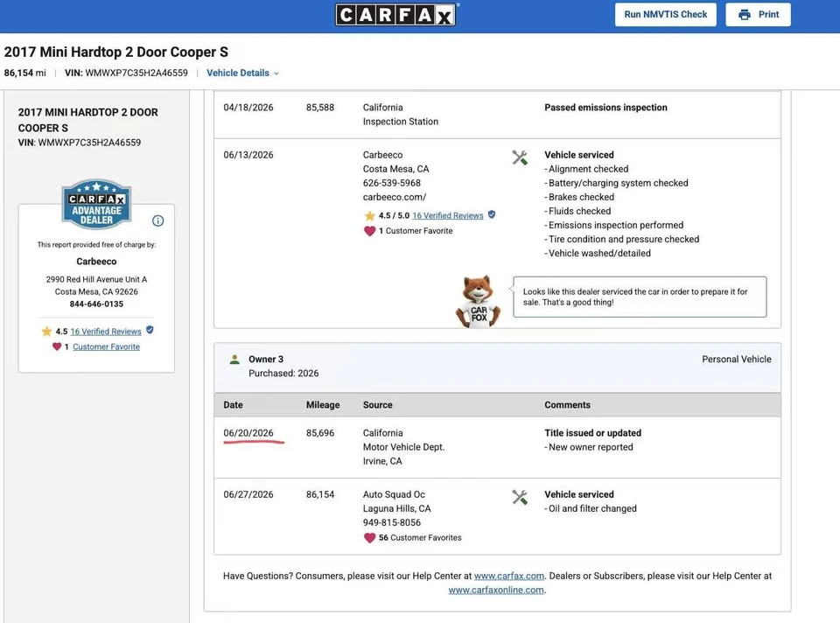Click 'Passed emissions inspection' comment
840x623 pixels.
pyautogui.click(x=605, y=108)
